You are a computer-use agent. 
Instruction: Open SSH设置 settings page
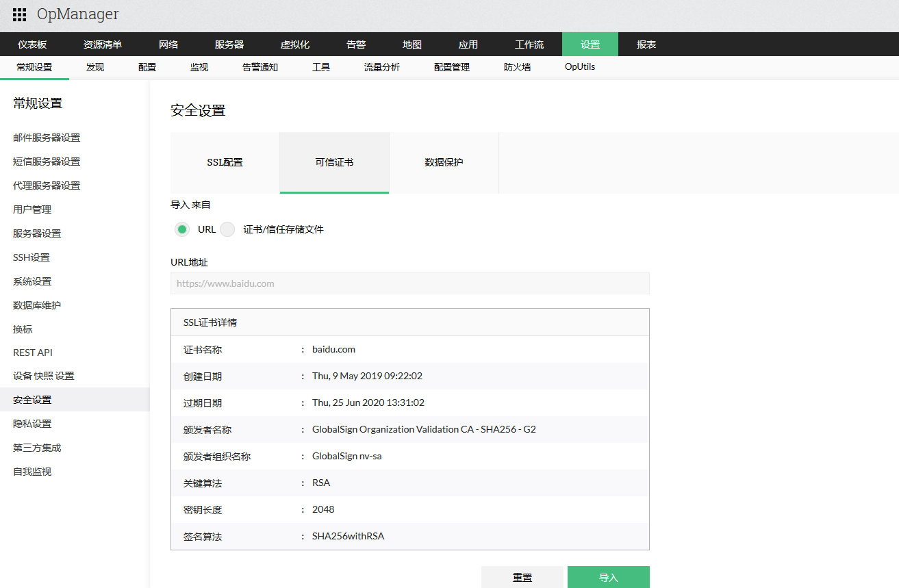point(30,257)
